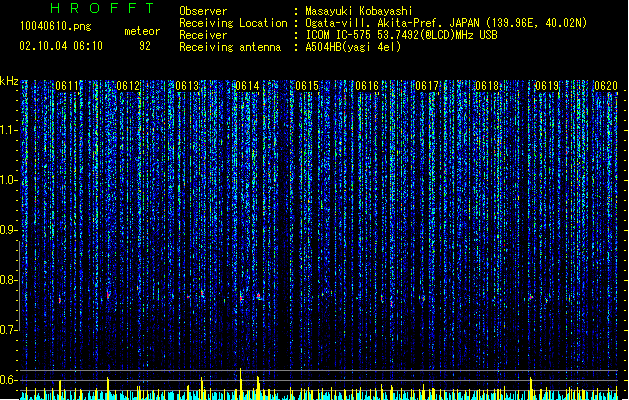This screenshot has height=400, width=629.
Task: Click the 1.0 frequency axis label
Action: 8,180
